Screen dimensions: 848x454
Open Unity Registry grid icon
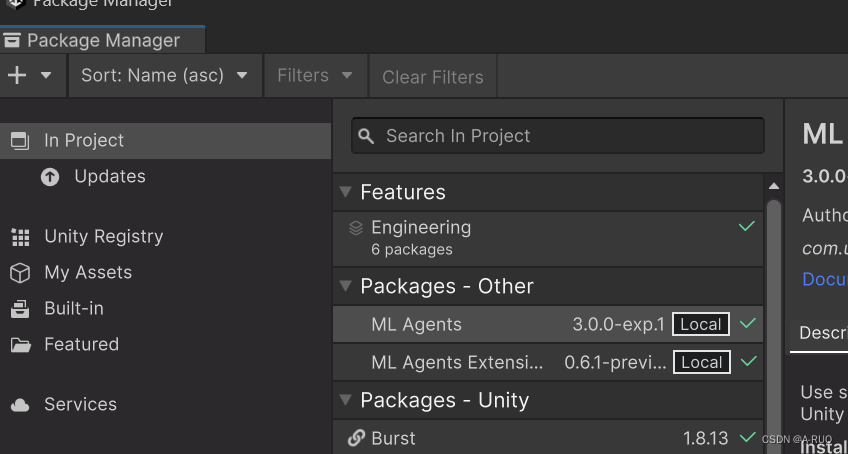[x=21, y=237]
